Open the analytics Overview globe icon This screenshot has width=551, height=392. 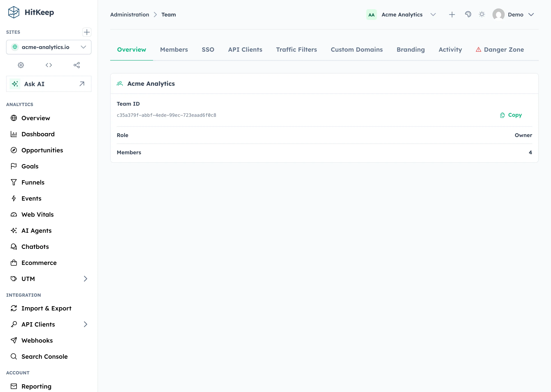pyautogui.click(x=14, y=118)
